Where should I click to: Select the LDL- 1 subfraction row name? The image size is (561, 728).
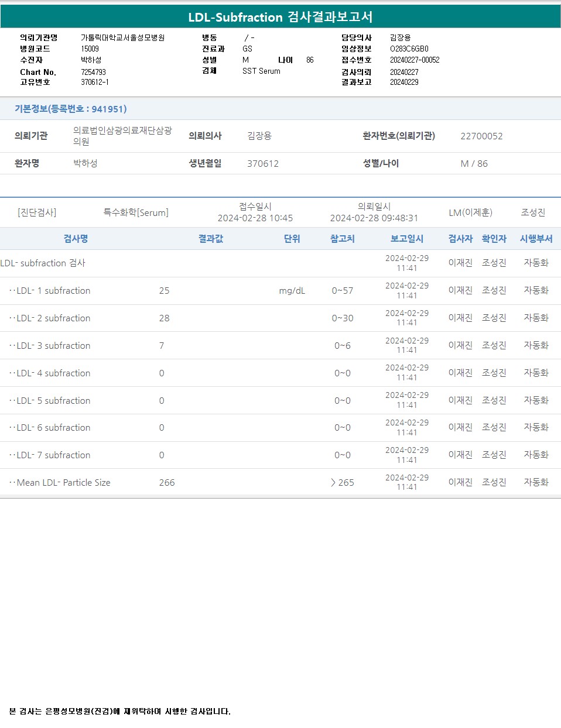tap(53, 291)
